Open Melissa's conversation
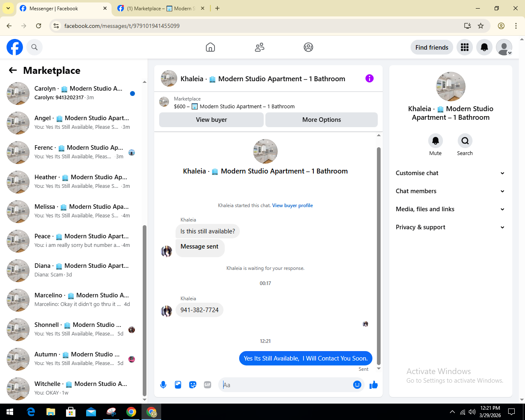Viewport: 525px width, 420px height. pos(72,212)
